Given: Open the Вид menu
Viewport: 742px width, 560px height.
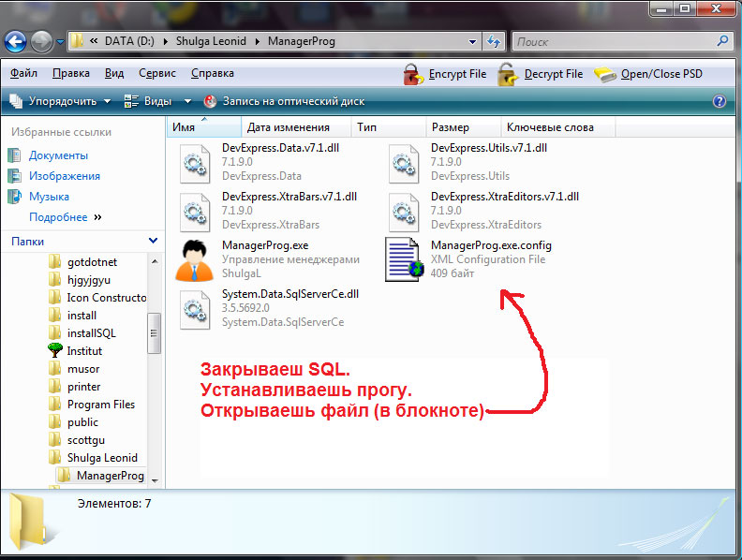Looking at the screenshot, I should [114, 73].
